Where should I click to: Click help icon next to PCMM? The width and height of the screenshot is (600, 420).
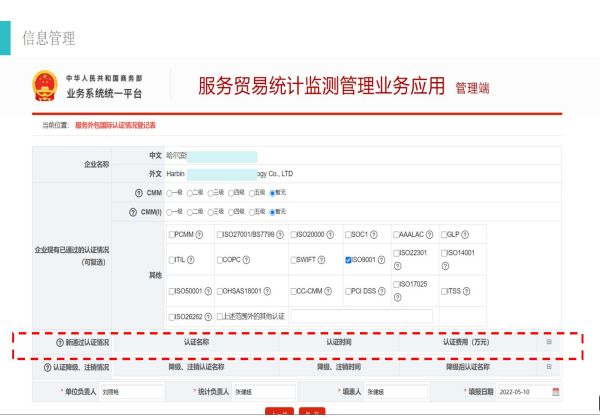click(201, 234)
